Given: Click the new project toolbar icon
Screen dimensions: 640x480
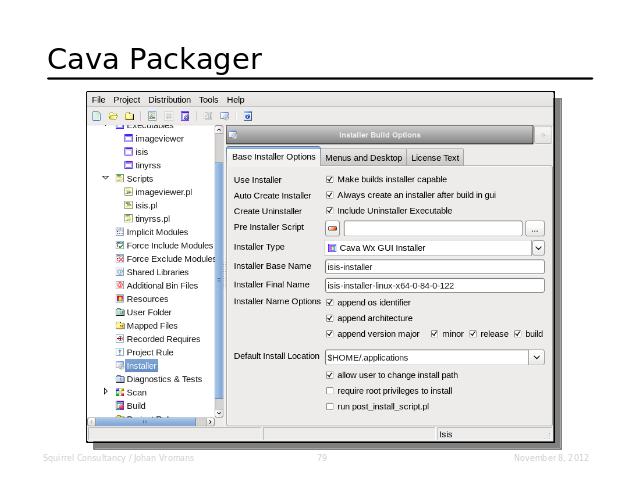Looking at the screenshot, I should tap(97, 116).
